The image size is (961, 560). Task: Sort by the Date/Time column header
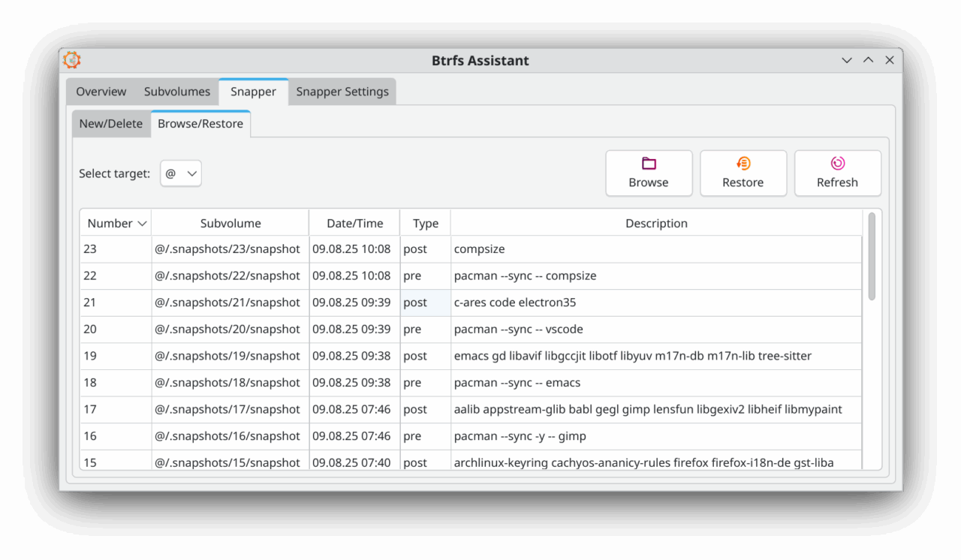point(354,223)
